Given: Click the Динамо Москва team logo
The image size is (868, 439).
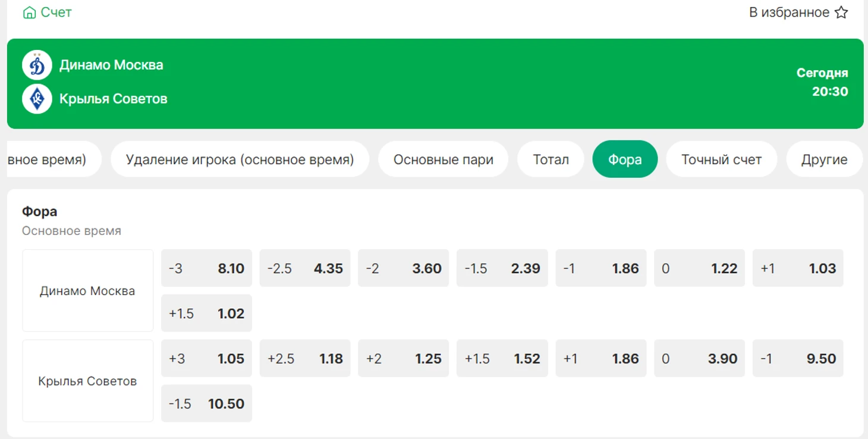Looking at the screenshot, I should click(x=37, y=65).
